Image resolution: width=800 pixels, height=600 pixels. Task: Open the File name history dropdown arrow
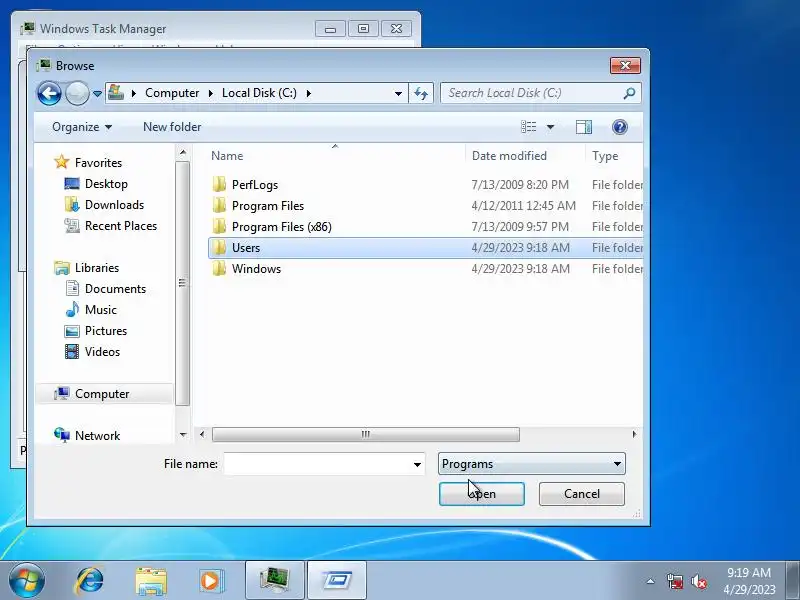417,464
